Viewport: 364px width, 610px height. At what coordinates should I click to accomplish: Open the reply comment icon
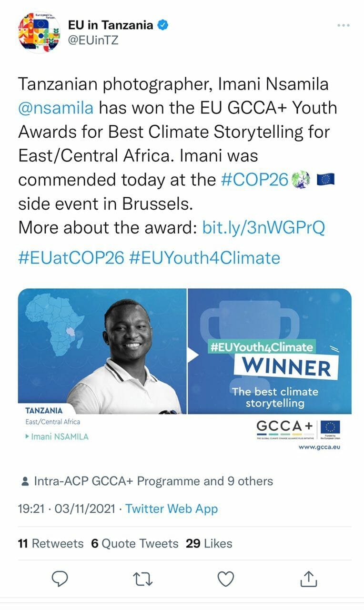[x=60, y=579]
